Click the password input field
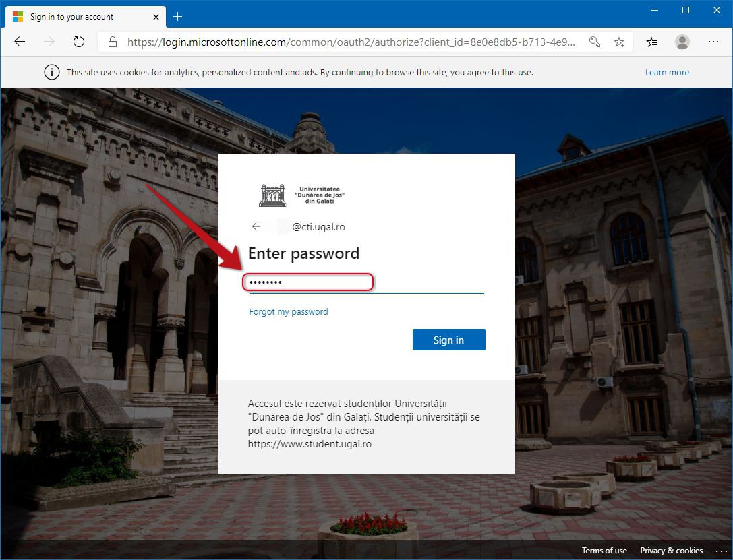This screenshot has height=560, width=733. click(367, 282)
